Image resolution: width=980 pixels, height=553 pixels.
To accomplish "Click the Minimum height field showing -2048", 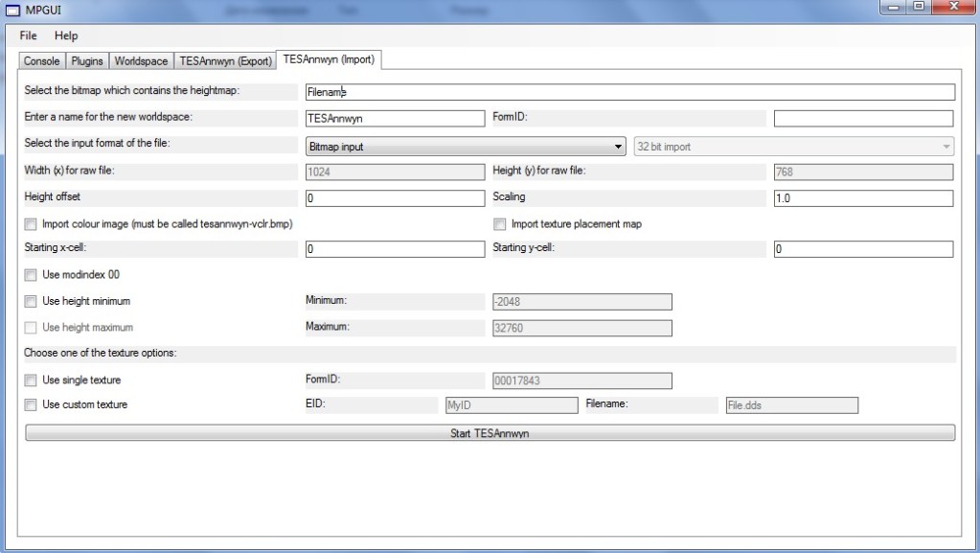I will click(x=581, y=302).
